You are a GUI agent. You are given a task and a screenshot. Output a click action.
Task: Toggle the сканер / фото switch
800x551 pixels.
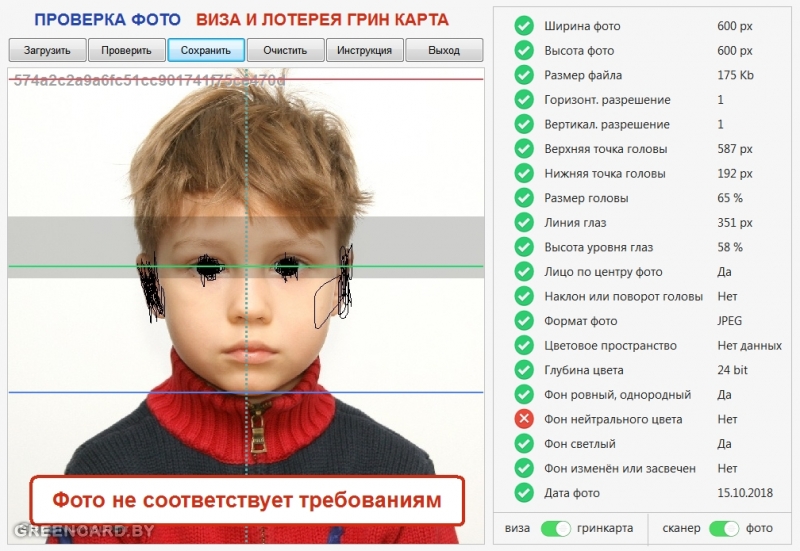723,529
